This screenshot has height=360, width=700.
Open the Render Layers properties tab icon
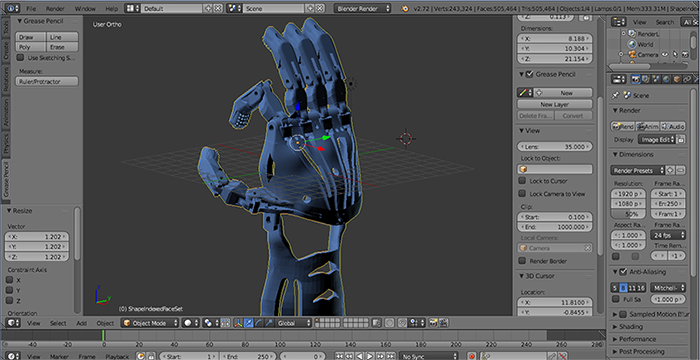pyautogui.click(x=646, y=79)
